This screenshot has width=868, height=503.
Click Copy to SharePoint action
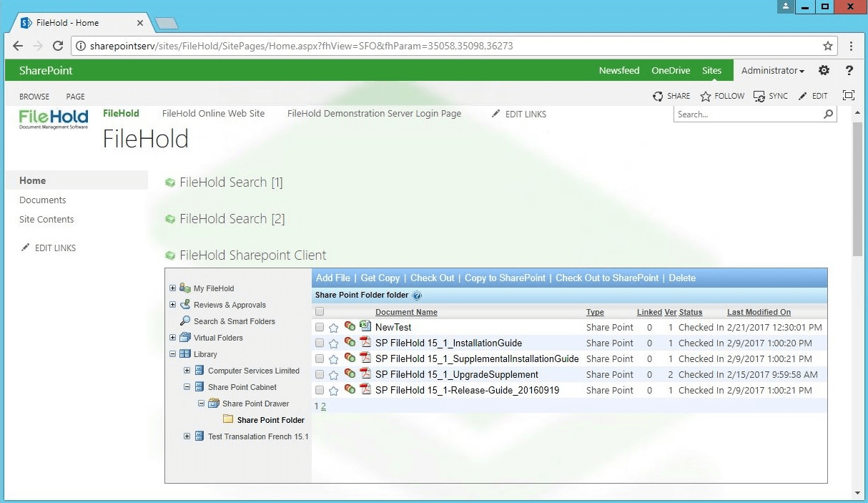[x=505, y=278]
